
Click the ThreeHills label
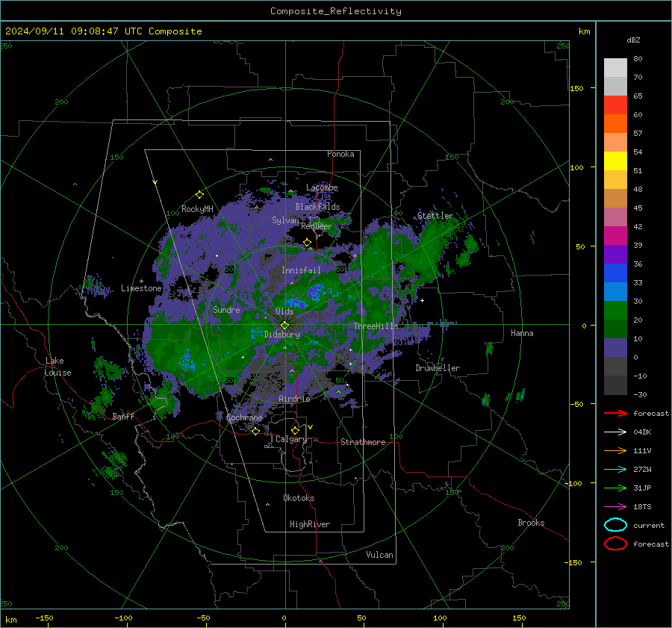pyautogui.click(x=376, y=326)
